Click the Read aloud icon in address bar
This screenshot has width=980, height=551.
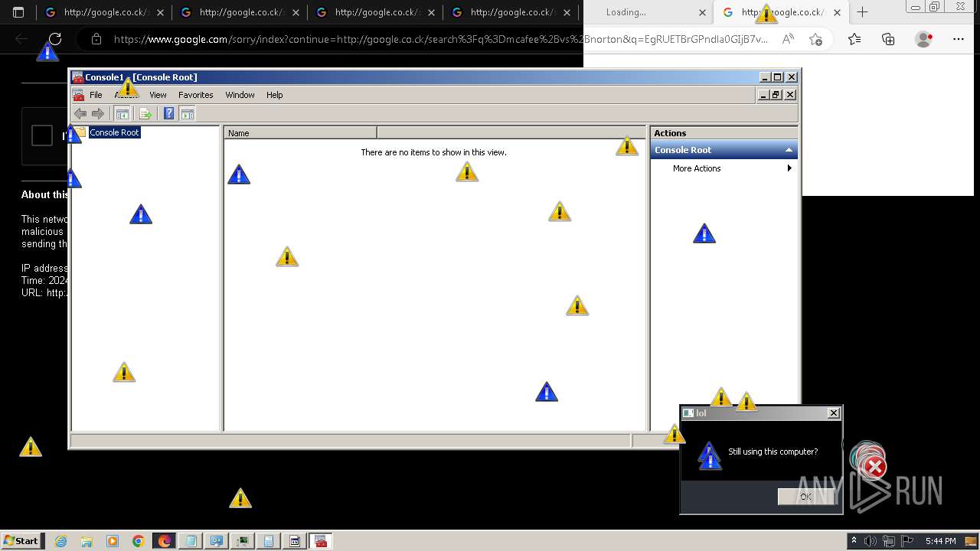(x=788, y=39)
